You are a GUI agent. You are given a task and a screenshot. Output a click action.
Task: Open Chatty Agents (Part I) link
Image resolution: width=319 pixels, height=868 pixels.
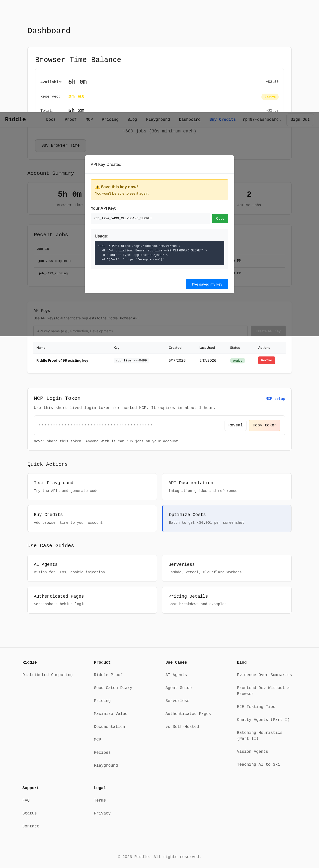pyautogui.click(x=263, y=719)
